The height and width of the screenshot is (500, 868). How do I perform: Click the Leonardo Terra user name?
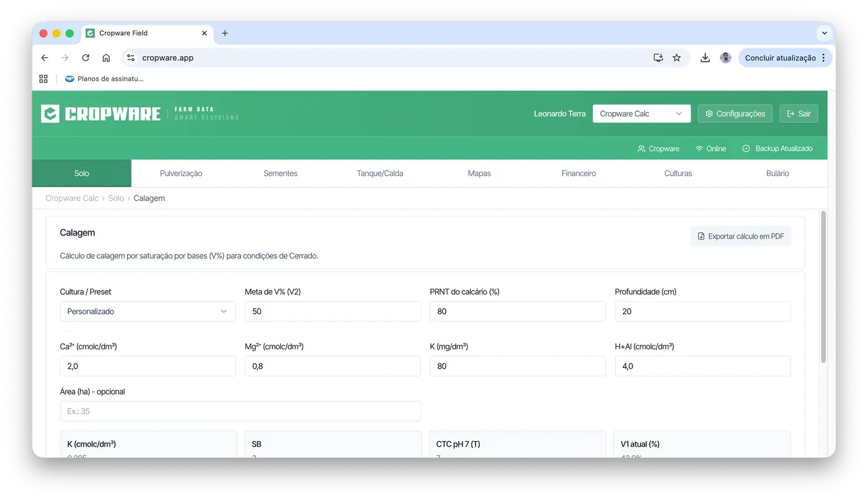click(x=560, y=113)
